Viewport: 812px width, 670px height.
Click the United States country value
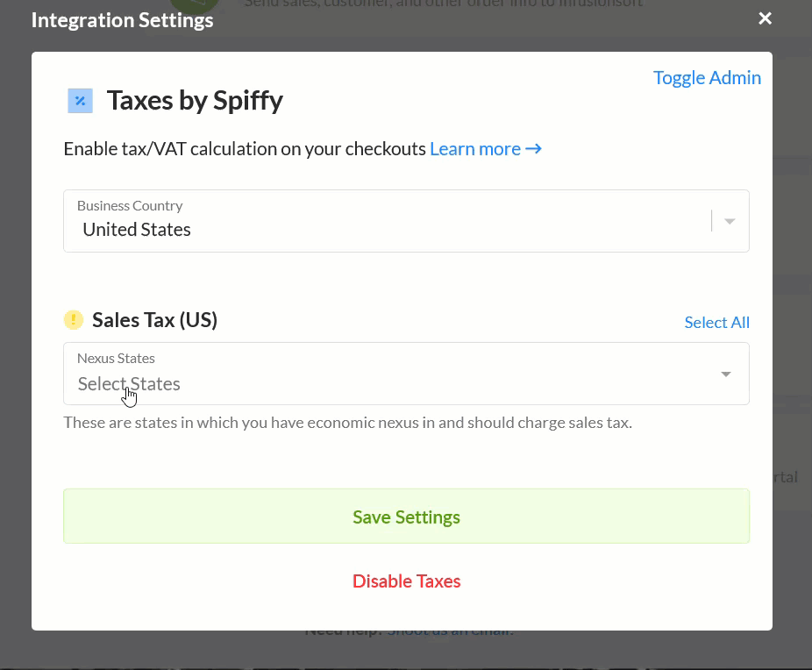137,230
